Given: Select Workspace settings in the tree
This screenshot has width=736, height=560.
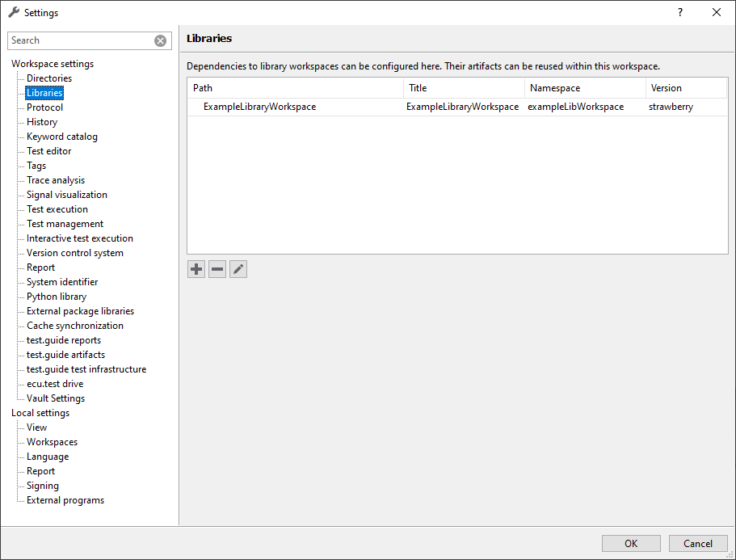Looking at the screenshot, I should 53,64.
